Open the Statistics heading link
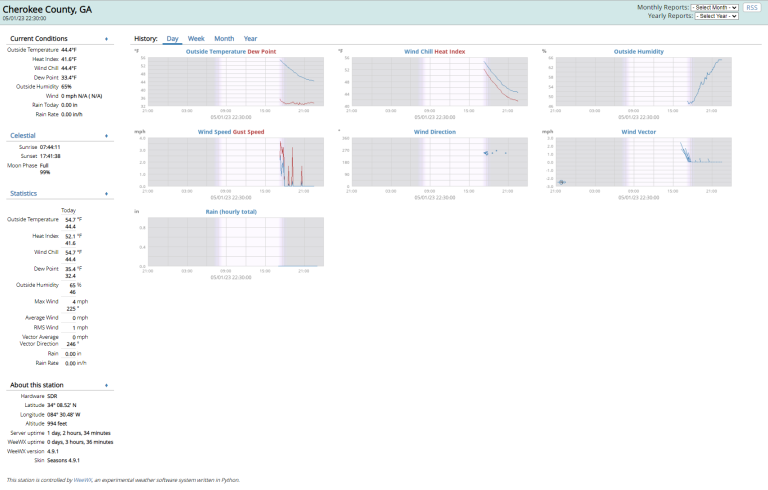The width and height of the screenshot is (768, 490). (24, 193)
